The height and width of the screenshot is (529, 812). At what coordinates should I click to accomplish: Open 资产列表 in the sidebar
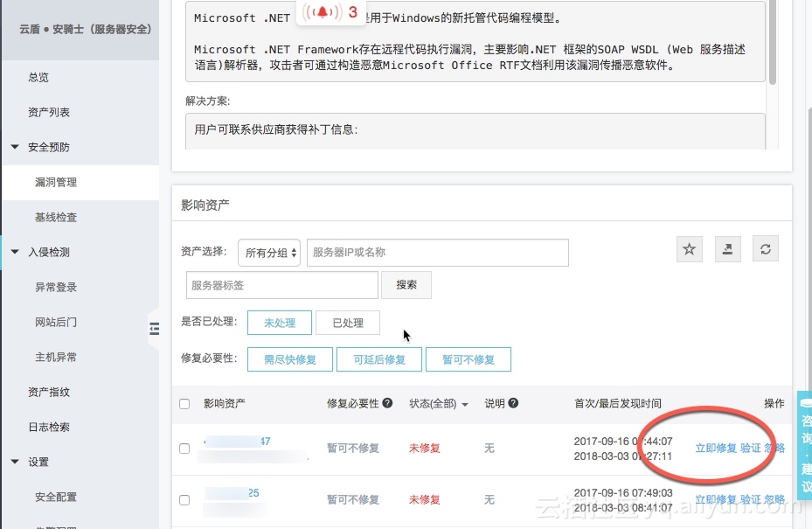(x=49, y=112)
